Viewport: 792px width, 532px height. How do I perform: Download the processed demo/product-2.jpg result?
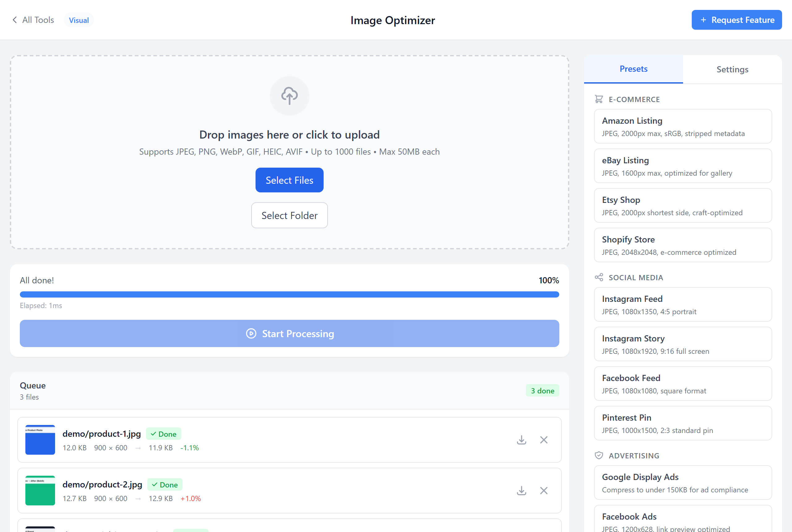pos(522,491)
